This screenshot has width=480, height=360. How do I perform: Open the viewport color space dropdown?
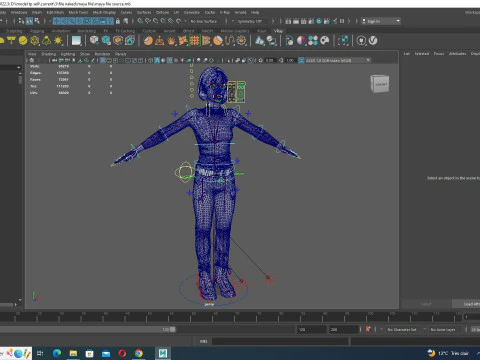point(338,60)
